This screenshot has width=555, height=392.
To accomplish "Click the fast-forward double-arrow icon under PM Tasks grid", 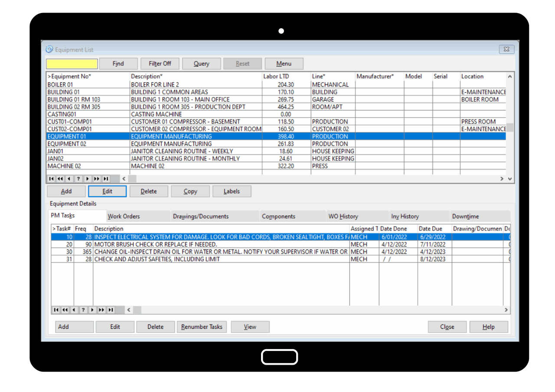I will (101, 310).
